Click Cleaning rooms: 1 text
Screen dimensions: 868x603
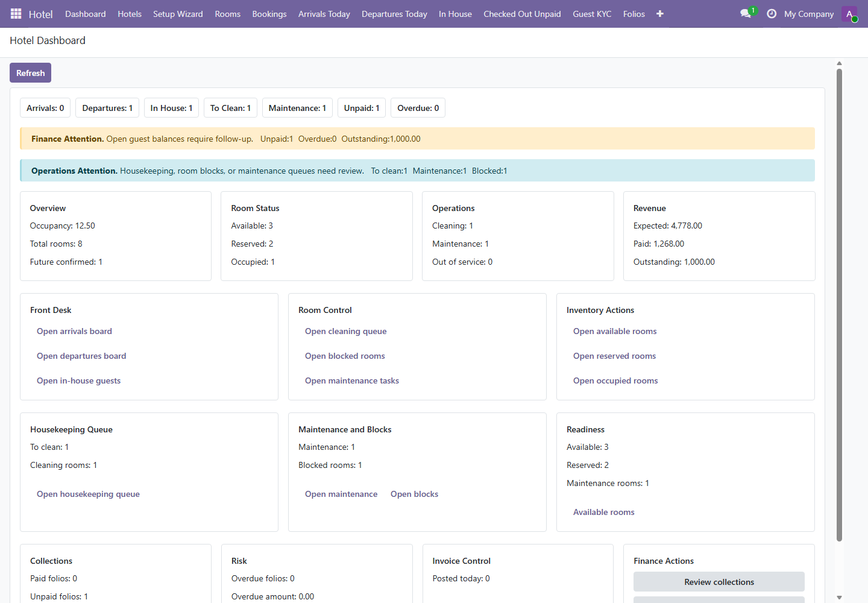coord(63,465)
